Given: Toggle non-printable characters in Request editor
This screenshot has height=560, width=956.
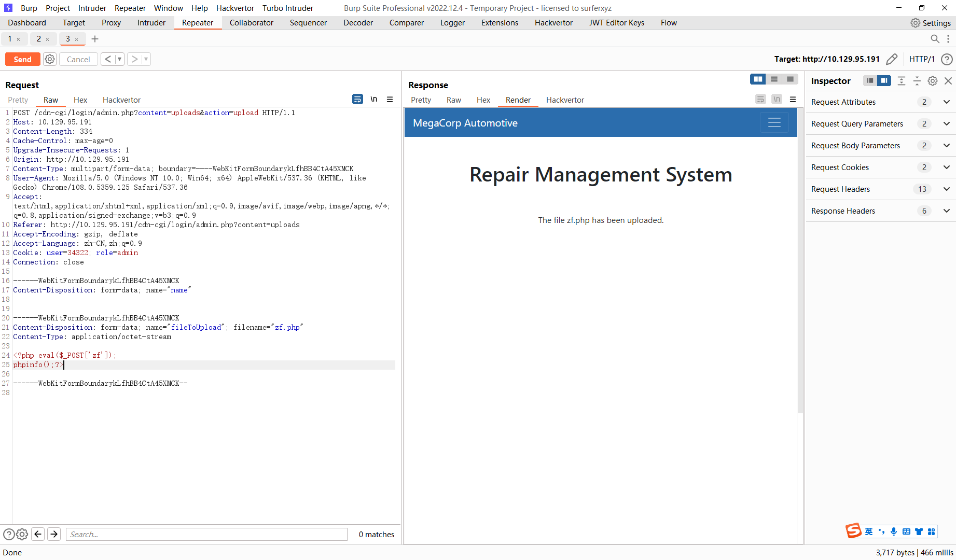Looking at the screenshot, I should pos(374,99).
